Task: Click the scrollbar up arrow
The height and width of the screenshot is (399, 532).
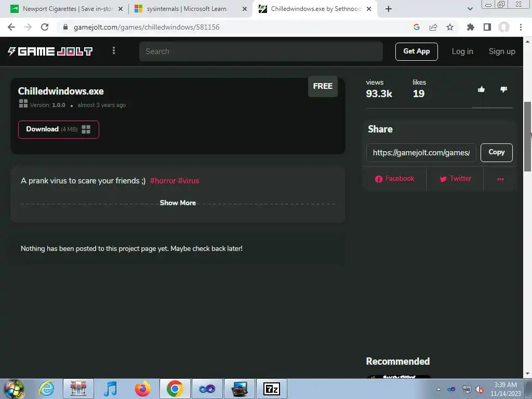Action: tap(528, 42)
